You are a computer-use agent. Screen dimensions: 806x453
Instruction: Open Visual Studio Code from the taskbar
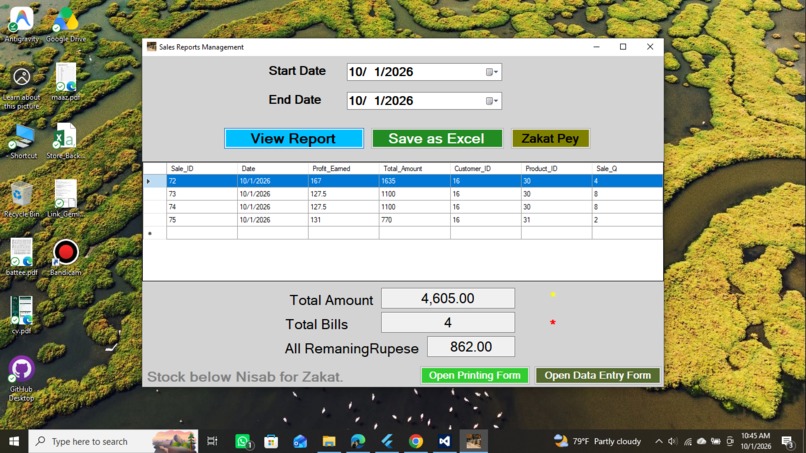click(445, 441)
